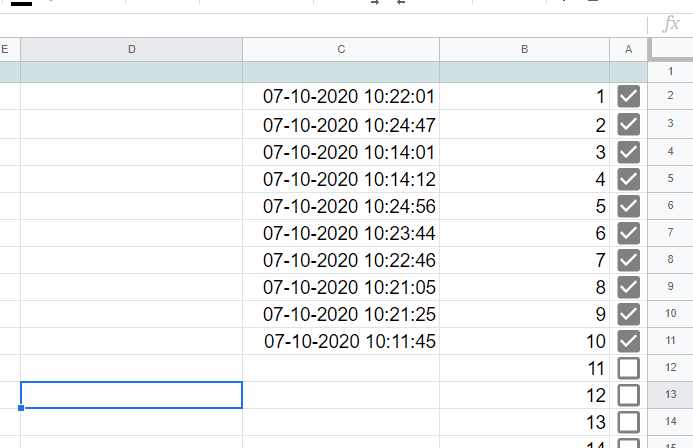Click the cell showing 07-10-2020 10:22:01

[x=348, y=97]
